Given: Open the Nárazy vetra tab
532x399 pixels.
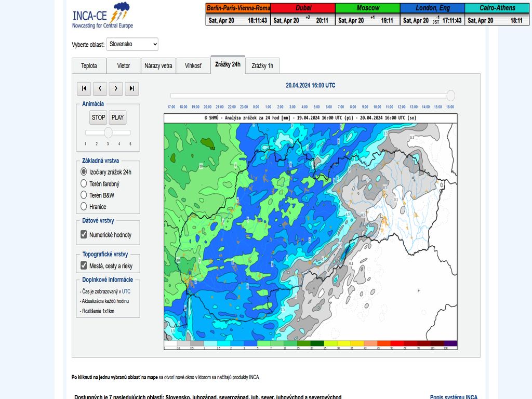Looking at the screenshot, I should point(158,66).
